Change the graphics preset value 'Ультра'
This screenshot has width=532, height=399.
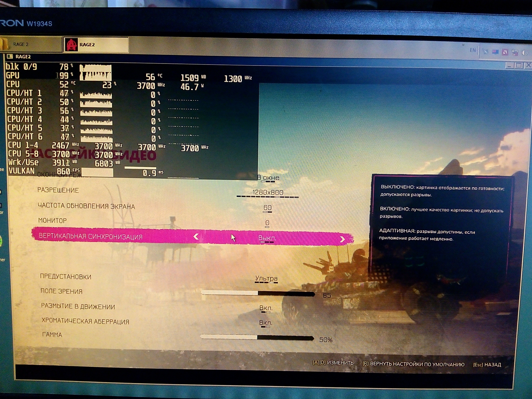point(266,278)
